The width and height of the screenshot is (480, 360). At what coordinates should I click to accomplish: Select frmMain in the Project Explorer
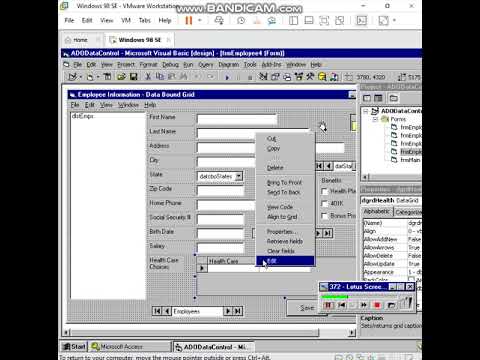coord(410,160)
